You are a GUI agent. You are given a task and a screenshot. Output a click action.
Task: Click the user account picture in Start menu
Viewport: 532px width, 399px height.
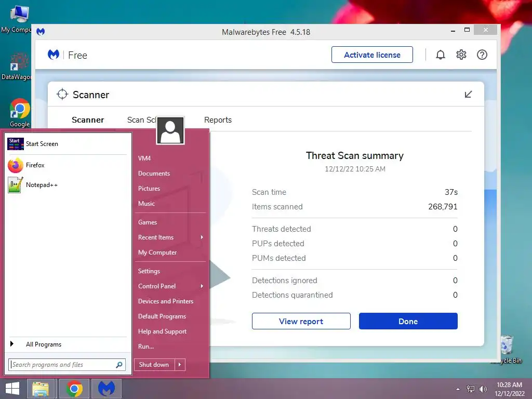coord(170,130)
